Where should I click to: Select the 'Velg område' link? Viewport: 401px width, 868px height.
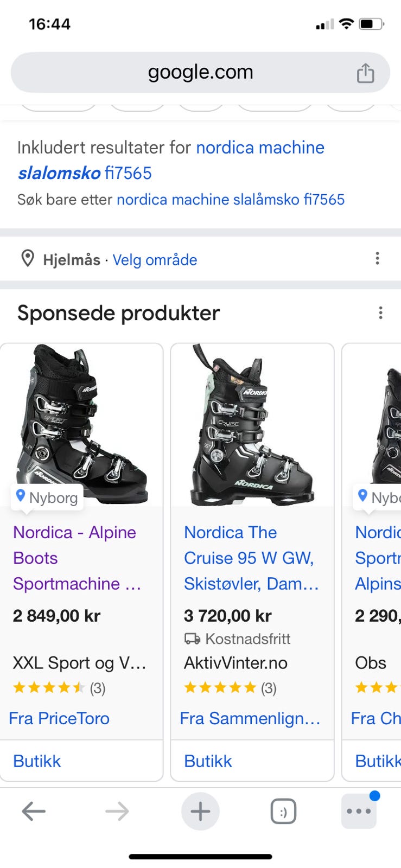pos(155,260)
